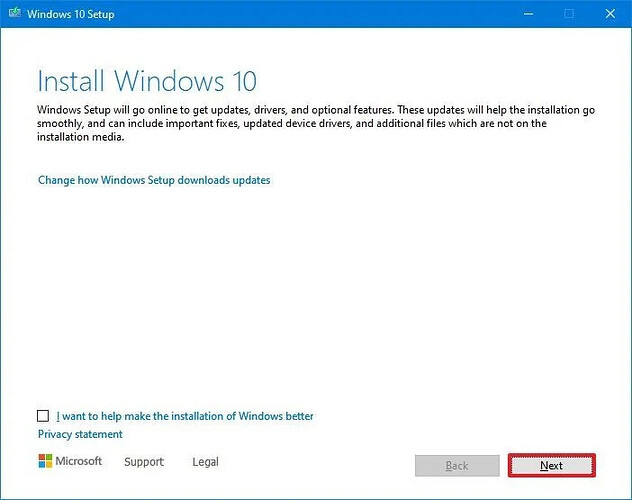Viewport: 632px width, 500px height.
Task: Open the Support link
Action: [x=144, y=461]
